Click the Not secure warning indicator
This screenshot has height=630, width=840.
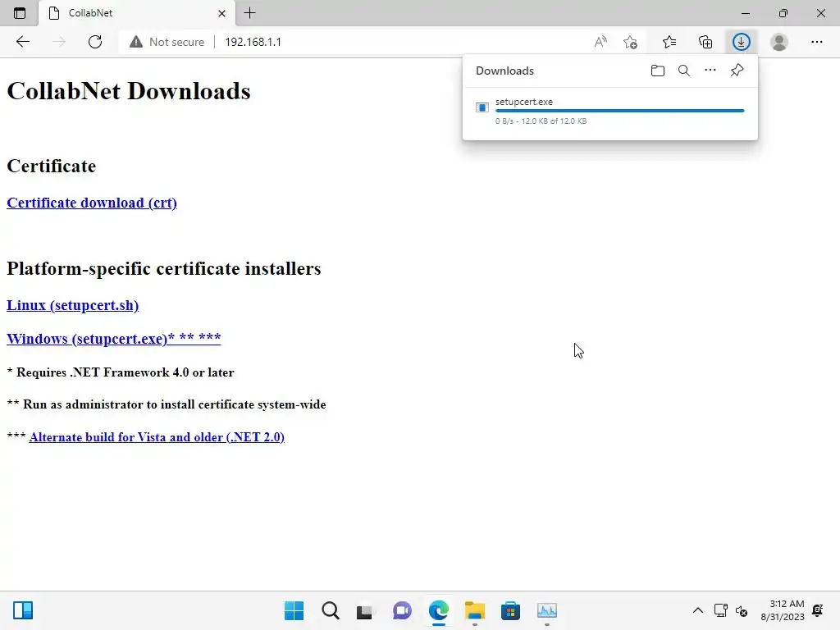pyautogui.click(x=167, y=42)
